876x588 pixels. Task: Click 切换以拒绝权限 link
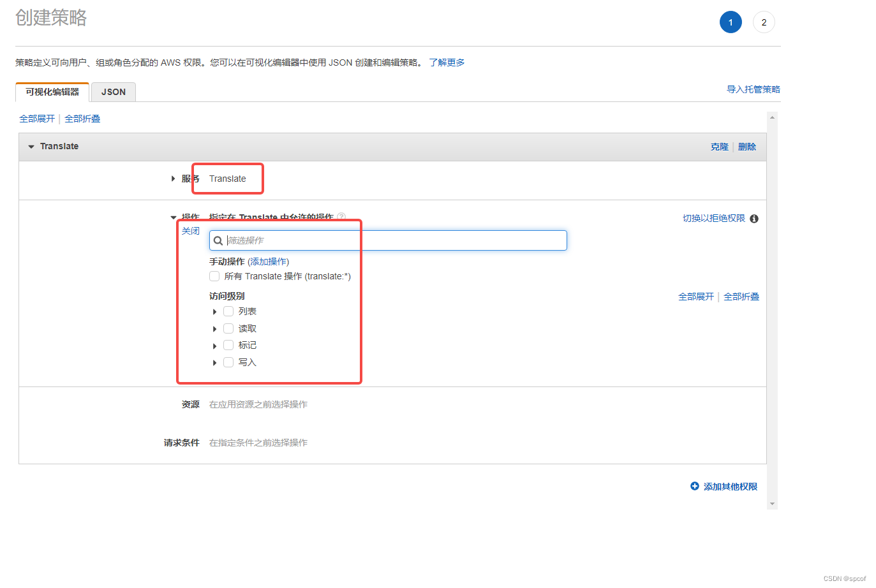pyautogui.click(x=714, y=218)
